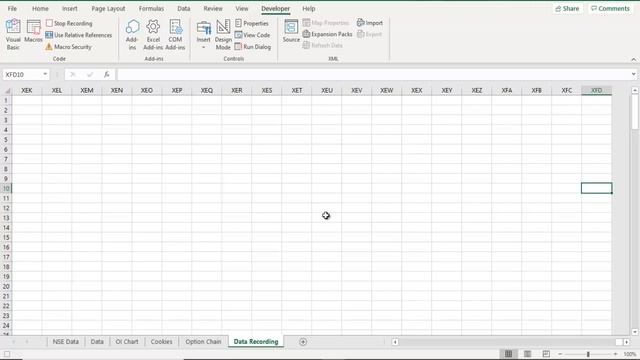This screenshot has width=640, height=360.
Task: Open the View ribbon tab
Action: point(242,9)
